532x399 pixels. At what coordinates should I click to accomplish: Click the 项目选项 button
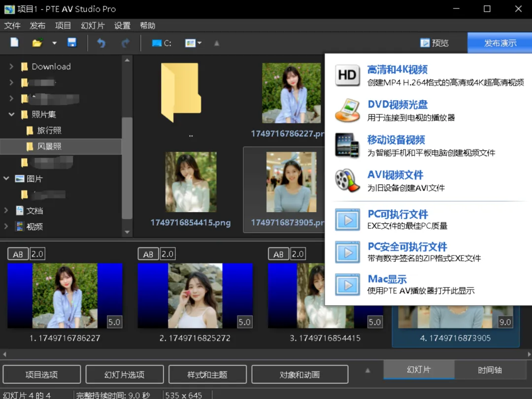point(42,374)
